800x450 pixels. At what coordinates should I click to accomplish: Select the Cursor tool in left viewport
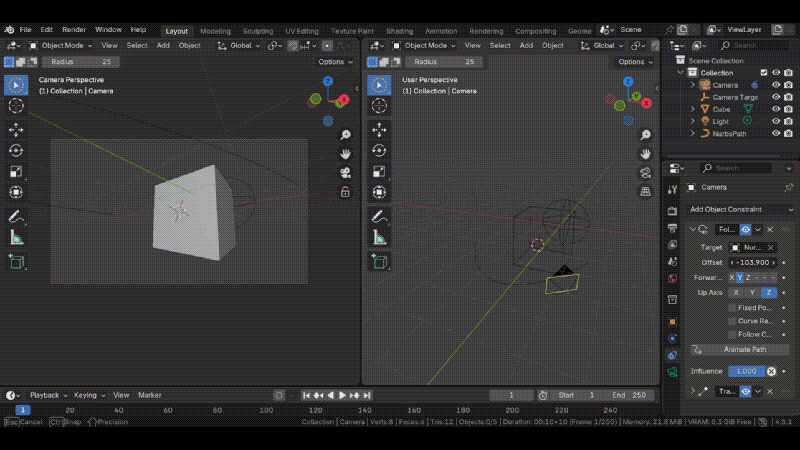[x=16, y=106]
